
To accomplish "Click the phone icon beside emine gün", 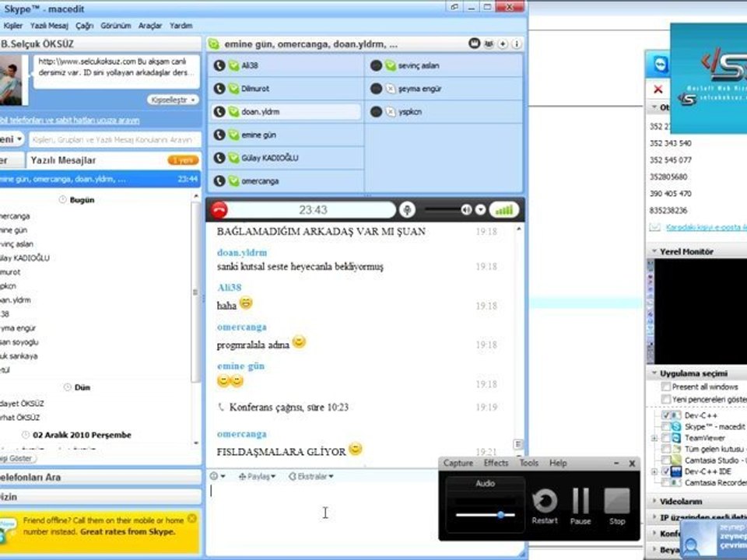I will (219, 135).
